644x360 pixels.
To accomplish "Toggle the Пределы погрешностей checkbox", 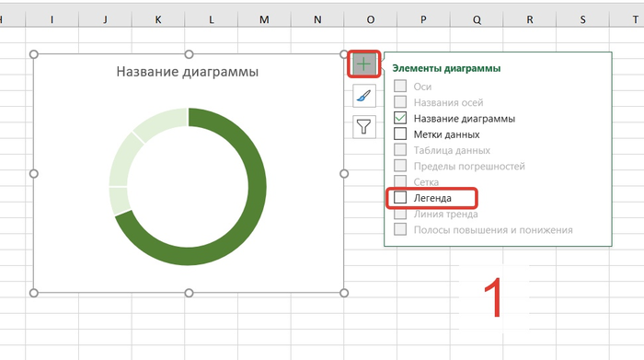I will click(400, 166).
